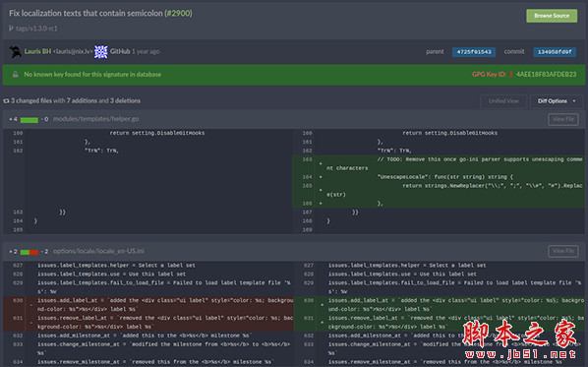Click the helper.go additions green bar
Image resolution: width=588 pixels, height=367 pixels.
[29, 120]
